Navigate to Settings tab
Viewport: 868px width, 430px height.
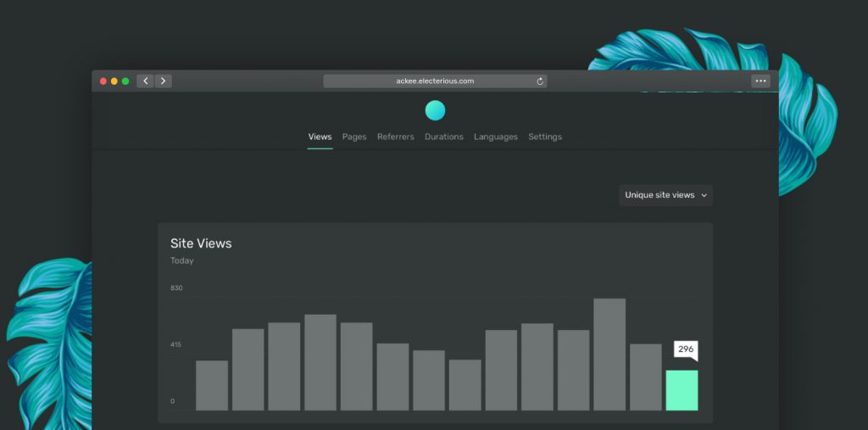pyautogui.click(x=545, y=137)
